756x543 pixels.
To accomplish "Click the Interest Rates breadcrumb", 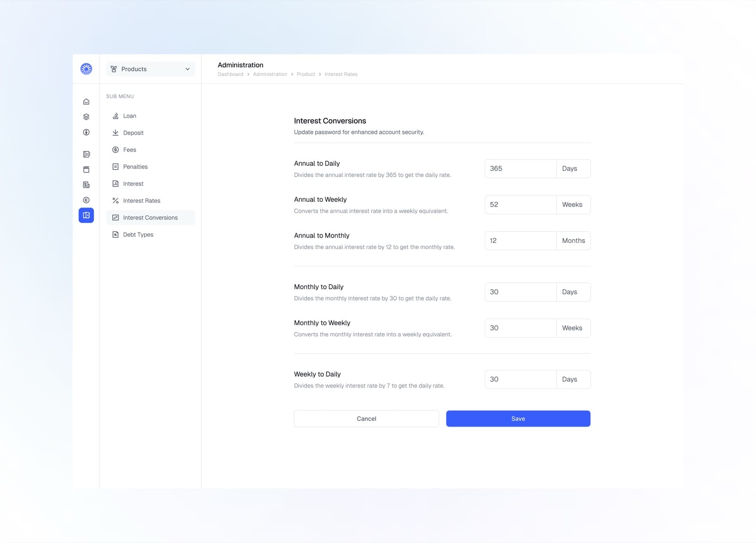I will (x=341, y=74).
